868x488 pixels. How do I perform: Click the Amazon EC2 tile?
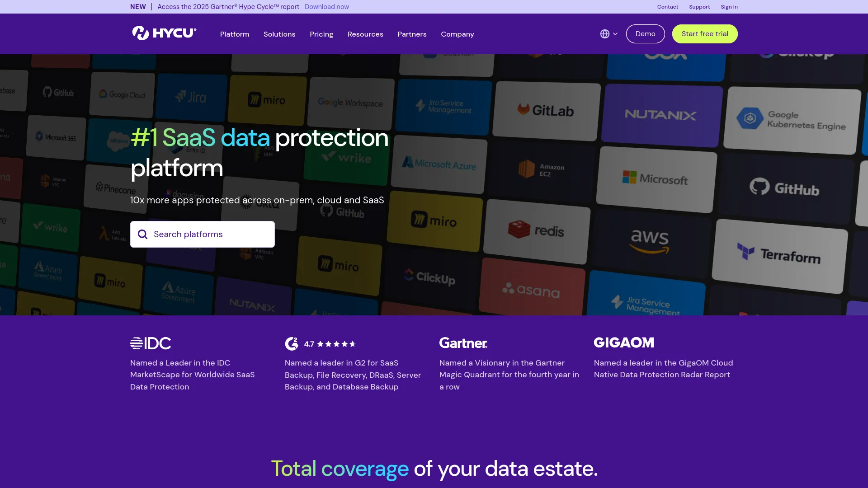pos(541,170)
